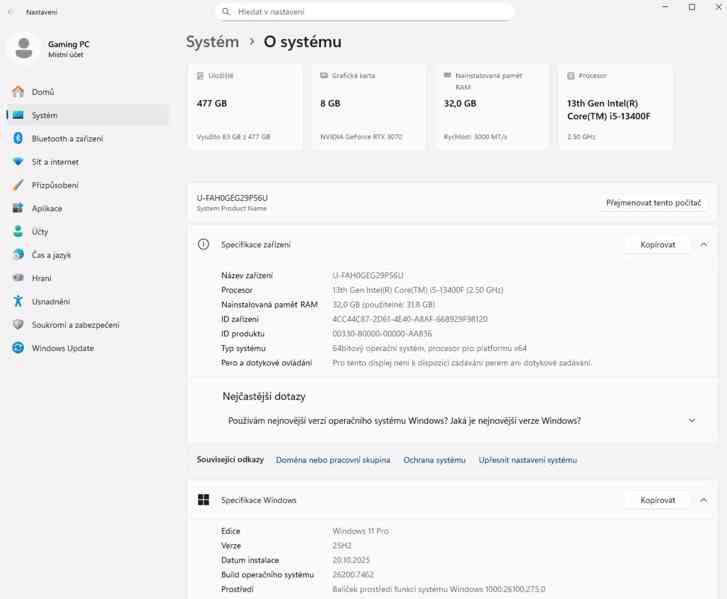The width and height of the screenshot is (727, 599).
Task: Open the Čas a jazyk menu item
Action: click(50, 255)
